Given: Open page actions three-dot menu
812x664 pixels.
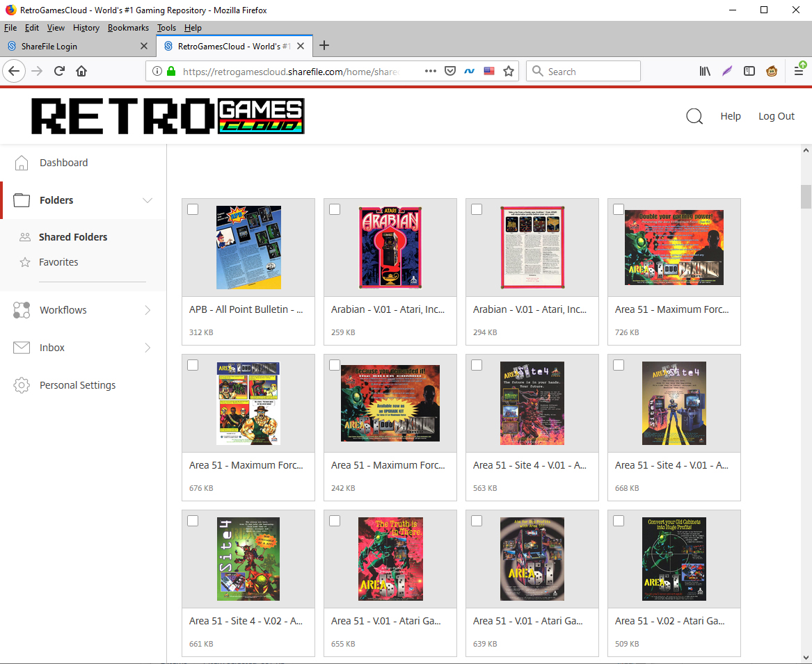Looking at the screenshot, I should pos(430,72).
